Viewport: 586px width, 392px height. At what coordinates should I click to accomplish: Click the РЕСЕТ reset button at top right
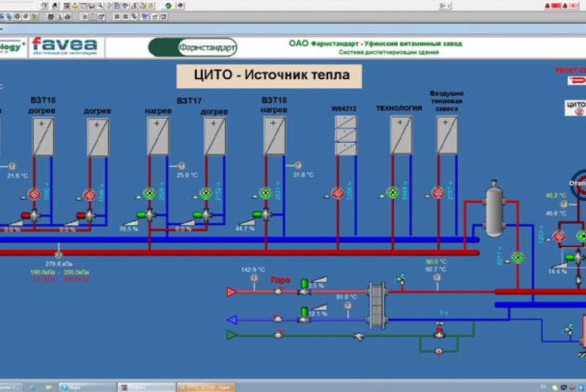point(576,80)
